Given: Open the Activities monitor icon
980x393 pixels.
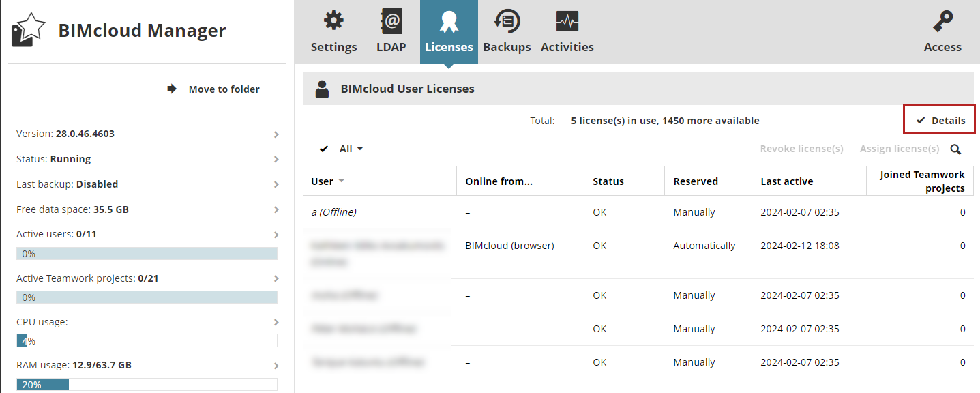Looking at the screenshot, I should pos(567,21).
